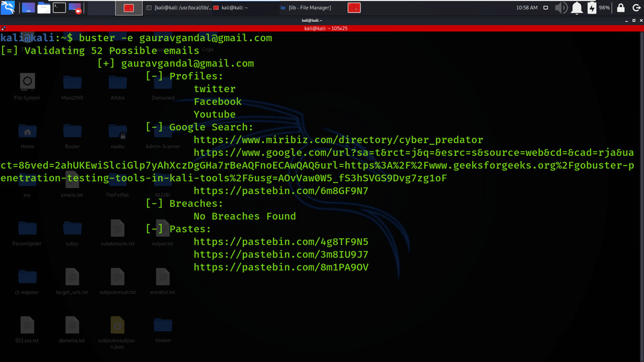This screenshot has width=644, height=362.
Task: Open the Kali dragon applications menu
Action: click(x=7, y=7)
